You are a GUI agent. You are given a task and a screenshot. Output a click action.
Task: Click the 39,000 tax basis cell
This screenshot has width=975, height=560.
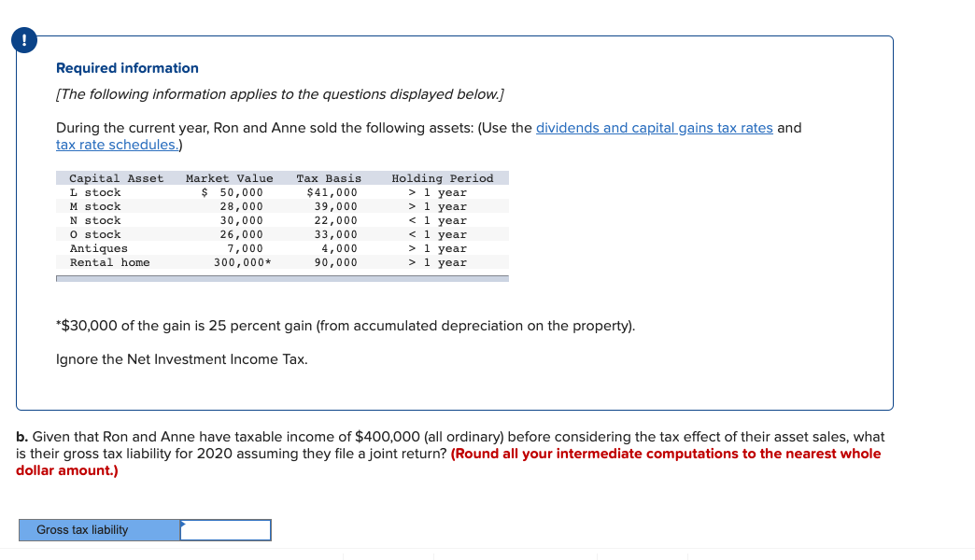click(x=336, y=206)
